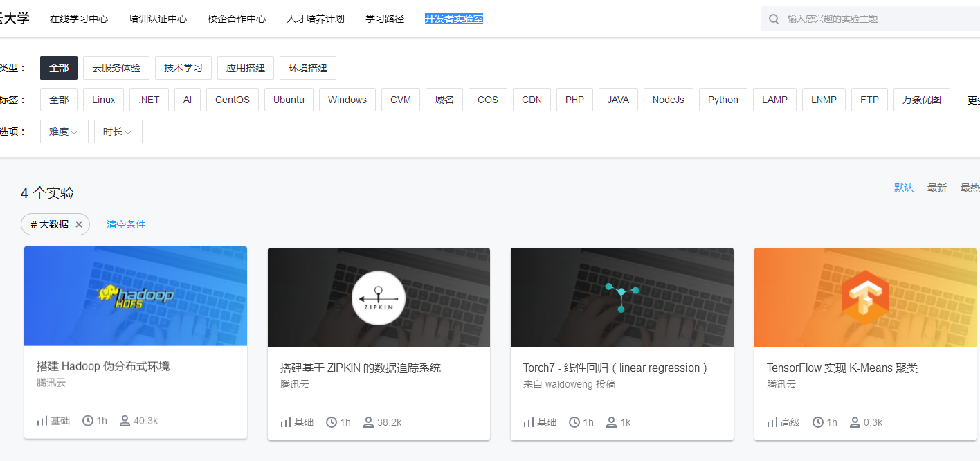The image size is (980, 461).
Task: Select 全部 in the tag filter row
Action: tap(59, 100)
